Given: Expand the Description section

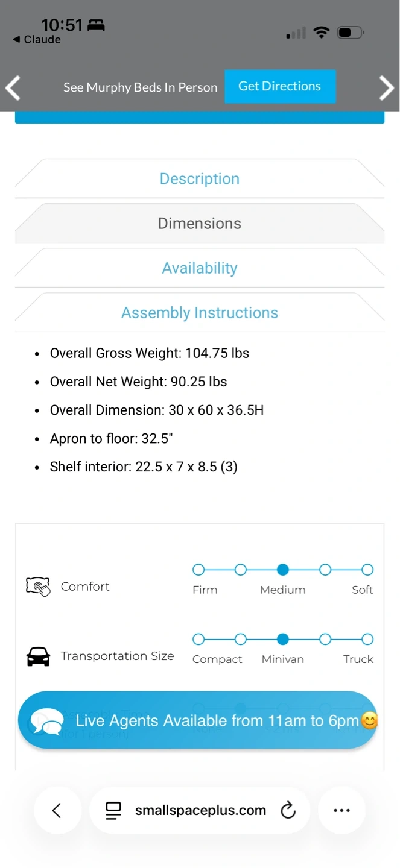Looking at the screenshot, I should coord(200,179).
